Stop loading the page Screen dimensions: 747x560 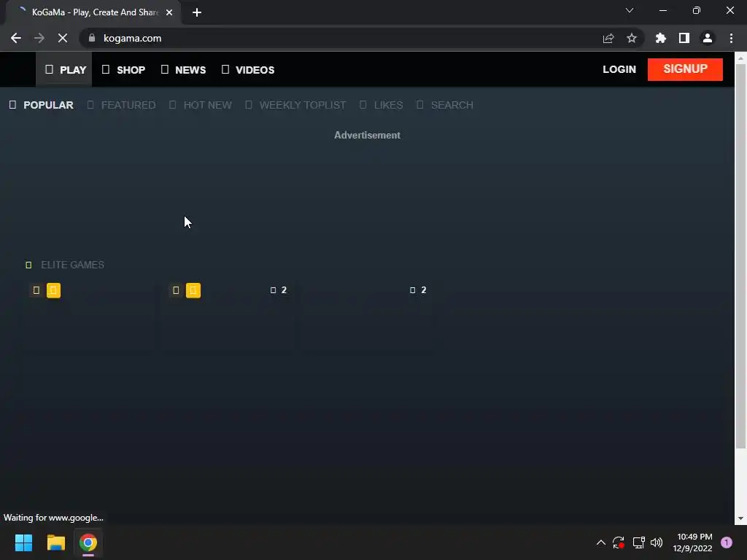tap(63, 38)
